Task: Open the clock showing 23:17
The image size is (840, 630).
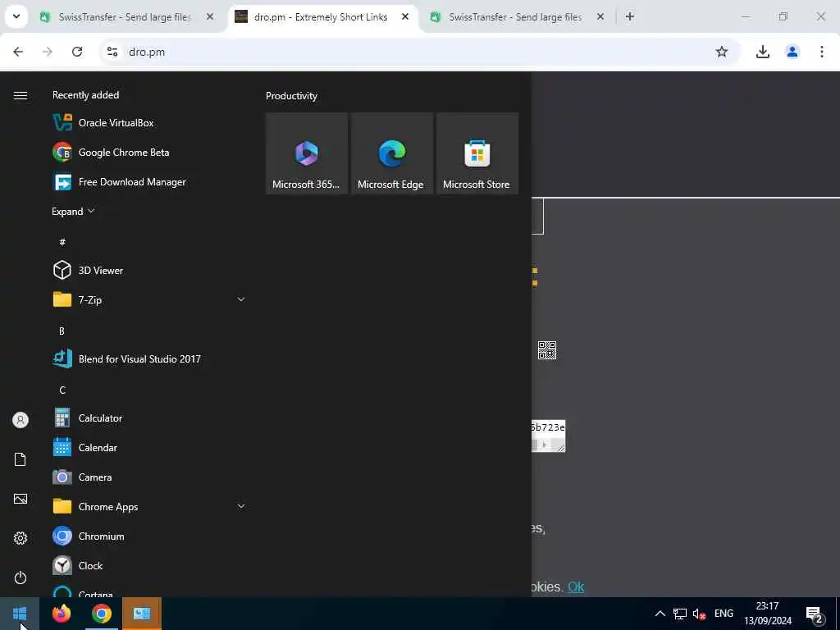Action: pos(767,614)
